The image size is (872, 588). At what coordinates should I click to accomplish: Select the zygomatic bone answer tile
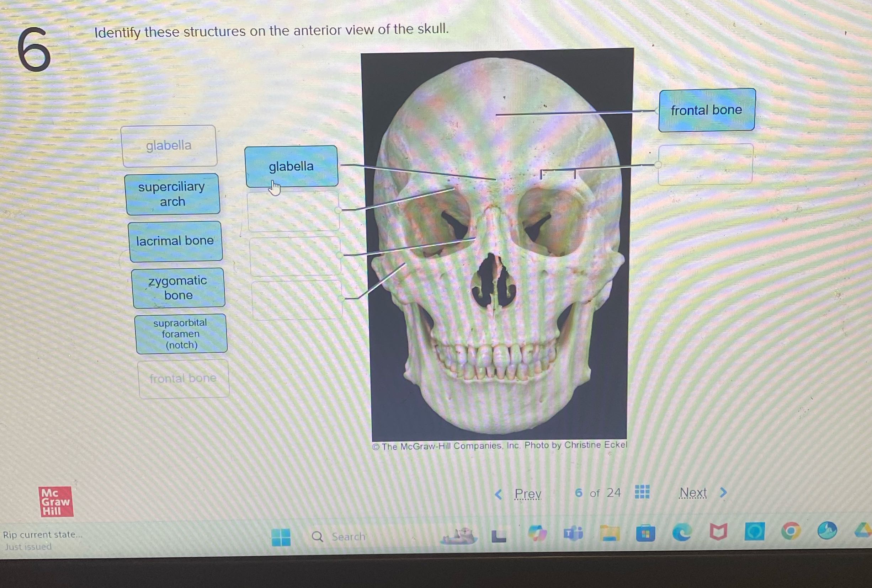pyautogui.click(x=178, y=288)
